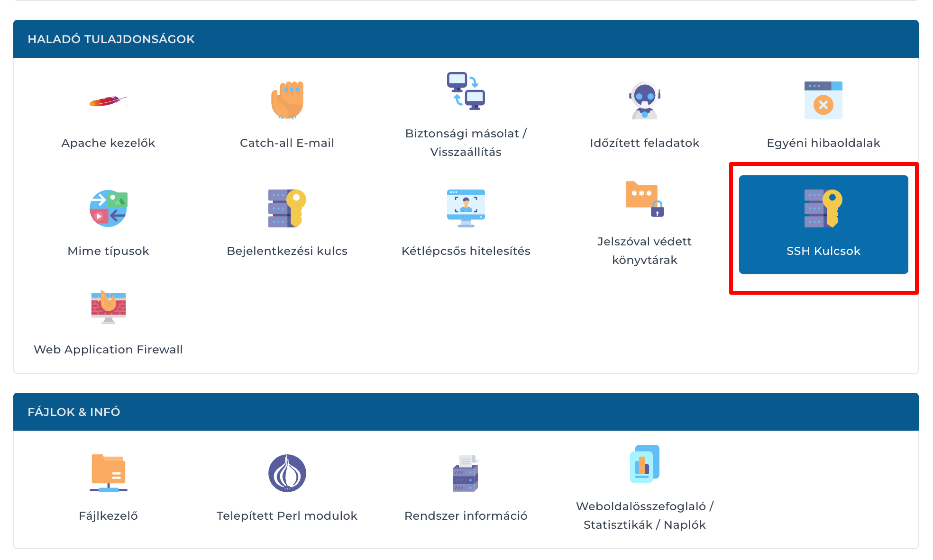This screenshot has width=933, height=560.
Task: Click the HALADÓ TULAJDONSÁGOK section header
Action: [111, 39]
